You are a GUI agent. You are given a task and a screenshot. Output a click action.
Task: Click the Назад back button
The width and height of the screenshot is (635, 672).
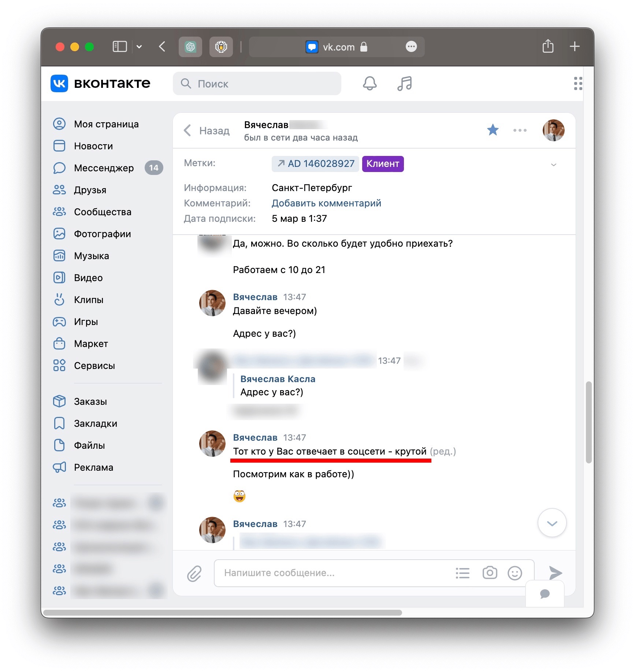tap(207, 131)
